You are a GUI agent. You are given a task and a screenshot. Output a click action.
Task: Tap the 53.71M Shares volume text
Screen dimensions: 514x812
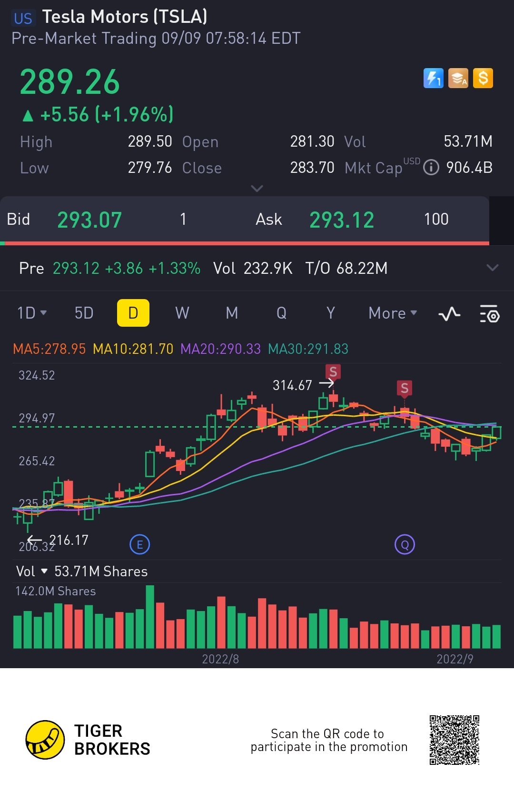[x=101, y=571]
